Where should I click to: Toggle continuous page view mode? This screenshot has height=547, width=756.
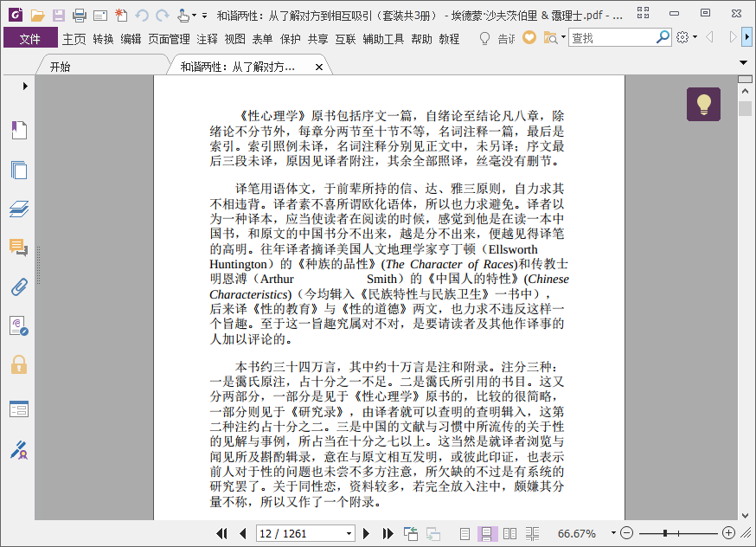[487, 533]
